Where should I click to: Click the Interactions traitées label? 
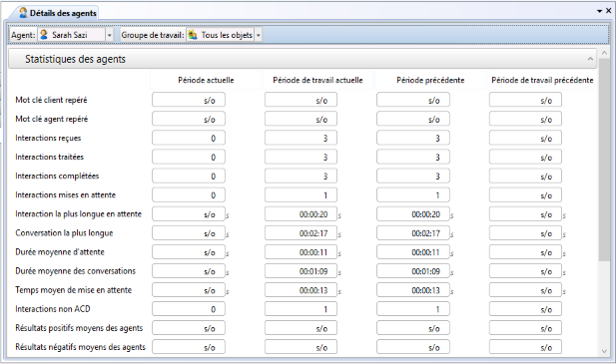[x=50, y=157]
